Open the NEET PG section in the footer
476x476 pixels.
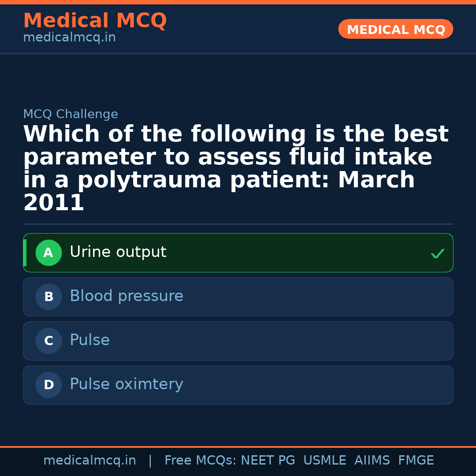[x=268, y=460]
